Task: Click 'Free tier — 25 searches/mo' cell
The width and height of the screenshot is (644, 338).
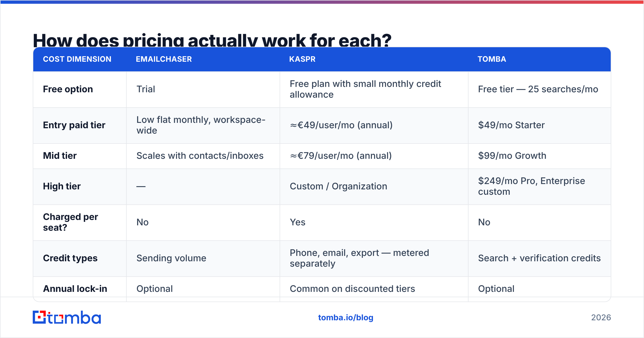Action: coord(538,89)
